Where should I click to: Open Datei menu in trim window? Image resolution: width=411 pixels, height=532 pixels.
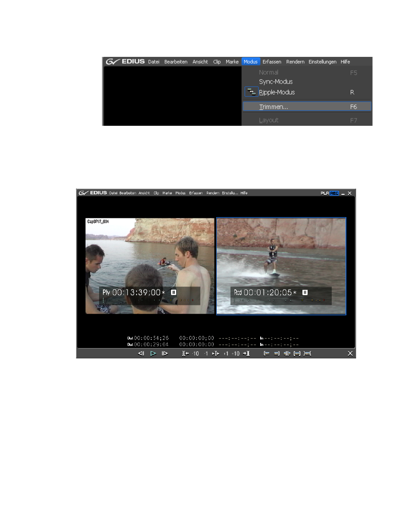pos(113,193)
